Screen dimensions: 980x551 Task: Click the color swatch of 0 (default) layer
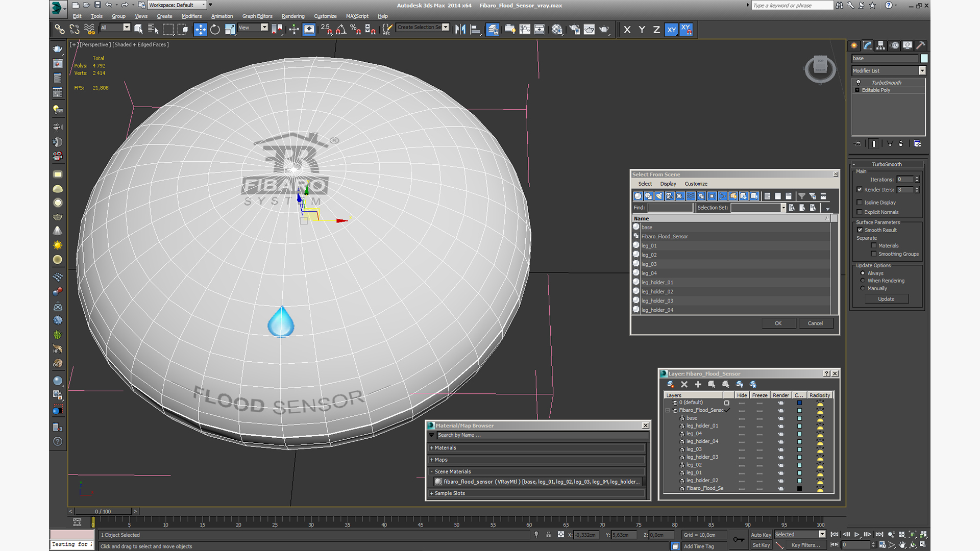point(799,403)
